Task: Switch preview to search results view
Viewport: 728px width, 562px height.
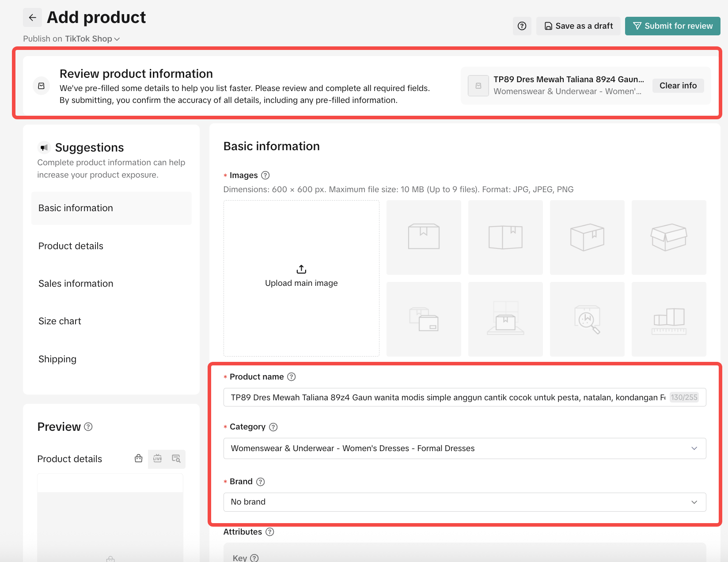Action: [176, 459]
